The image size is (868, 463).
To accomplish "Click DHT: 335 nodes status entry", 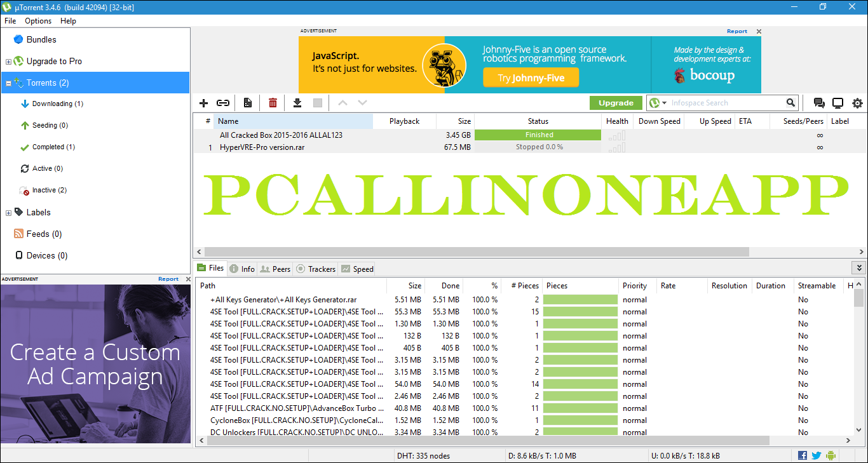I will (424, 455).
